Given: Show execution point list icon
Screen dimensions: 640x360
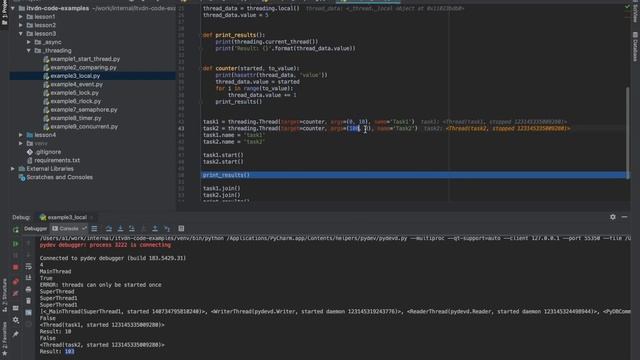Looking at the screenshot, I should (x=94, y=229).
